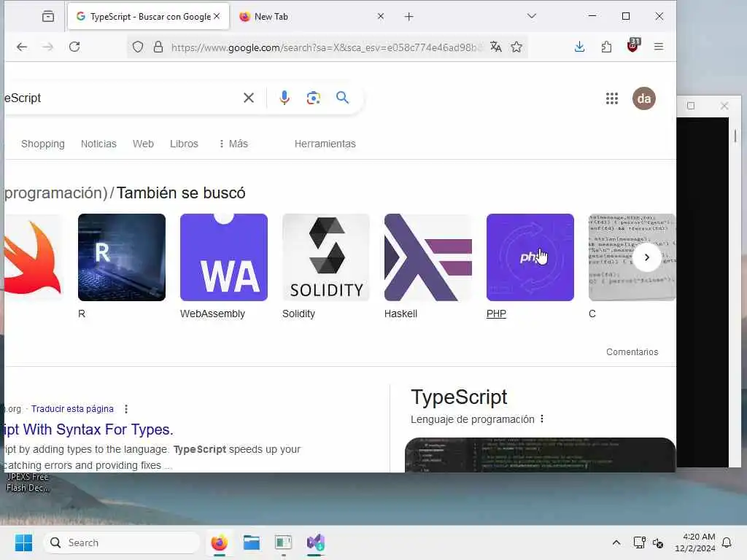Viewport: 747px width, 560px height.
Task: Start voice search with the microphone
Action: pos(285,98)
